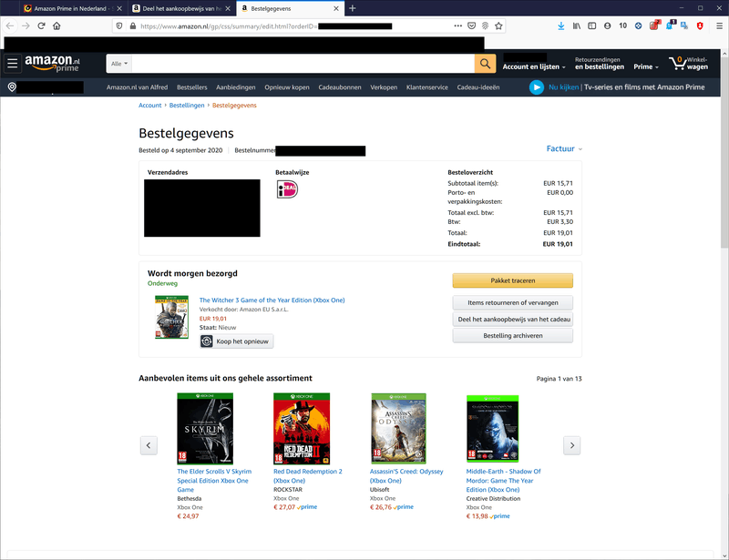Click Pakket traceren button
The image size is (729, 560).
tap(513, 280)
